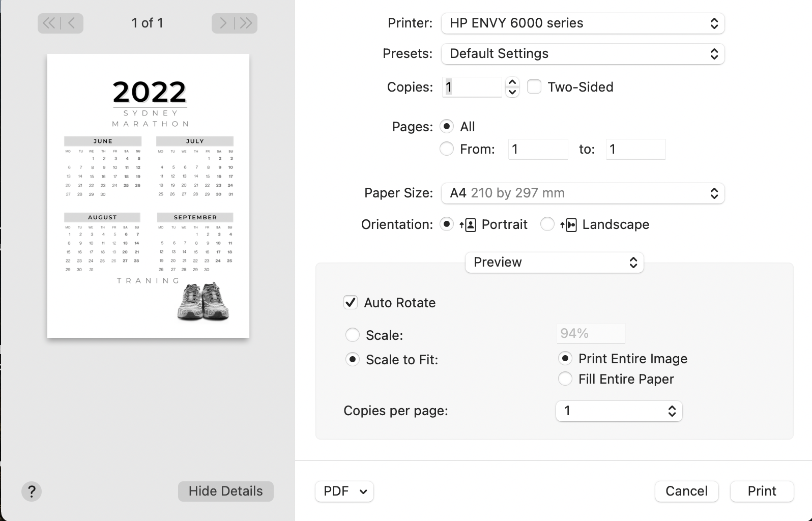Screen dimensions: 812x521
Task: Click the Print button
Action: 762,491
